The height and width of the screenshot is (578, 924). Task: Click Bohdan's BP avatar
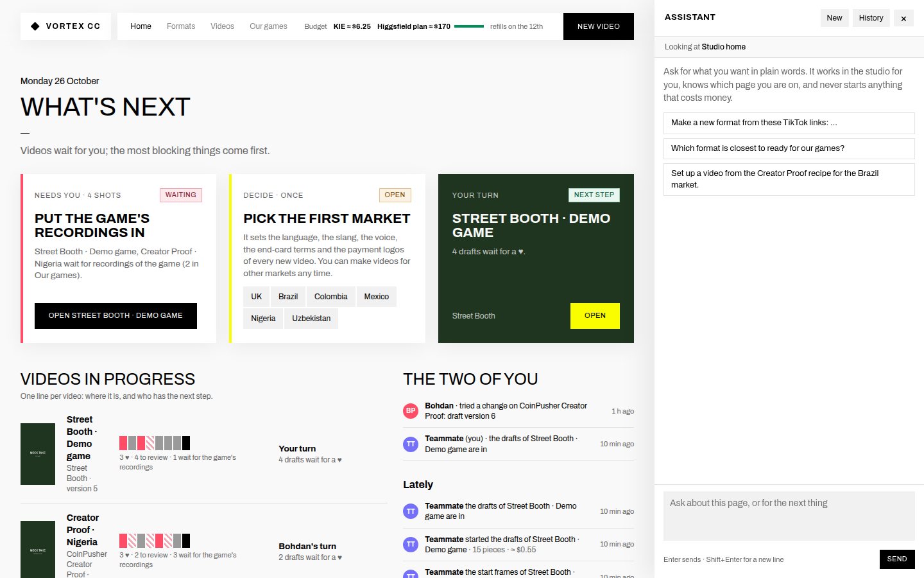(x=411, y=411)
